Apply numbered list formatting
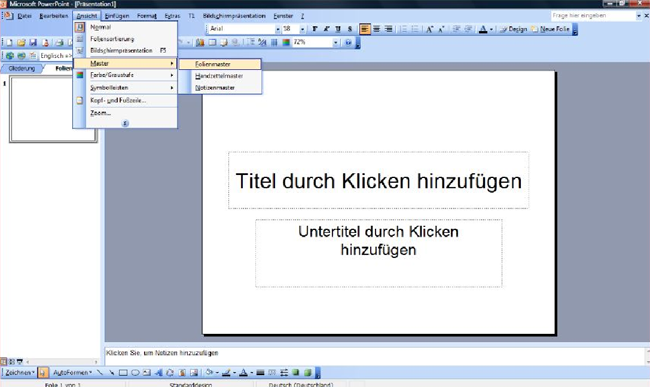The height and width of the screenshot is (387, 650). coord(403,29)
